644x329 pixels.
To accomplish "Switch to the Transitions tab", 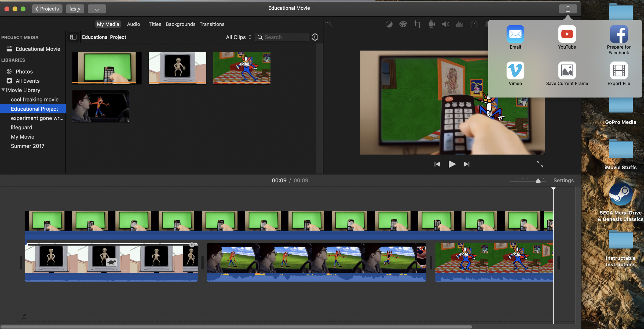I will click(212, 24).
